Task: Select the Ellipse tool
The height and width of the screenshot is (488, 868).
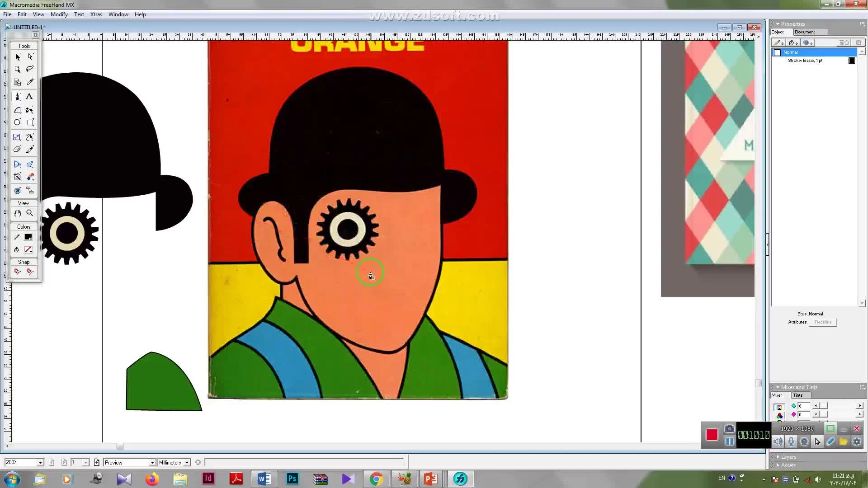Action: (x=17, y=122)
